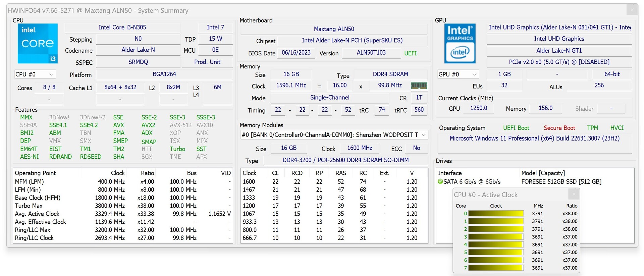
Task: Click the DDR4 SDRAM type field
Action: coord(390,74)
